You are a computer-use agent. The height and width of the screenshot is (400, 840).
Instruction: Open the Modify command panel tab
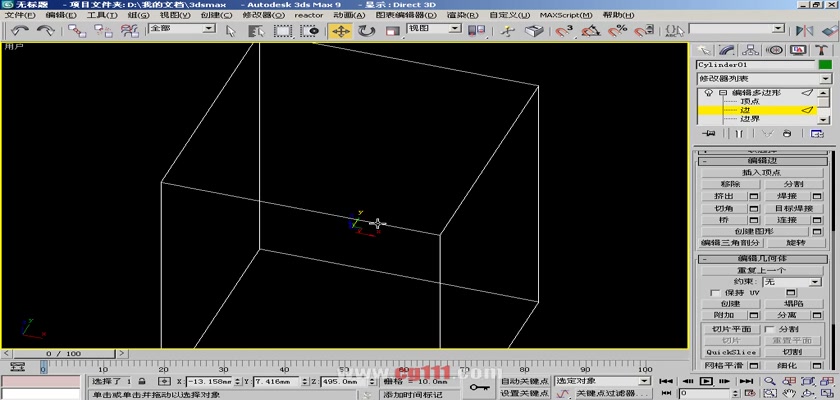(x=728, y=50)
